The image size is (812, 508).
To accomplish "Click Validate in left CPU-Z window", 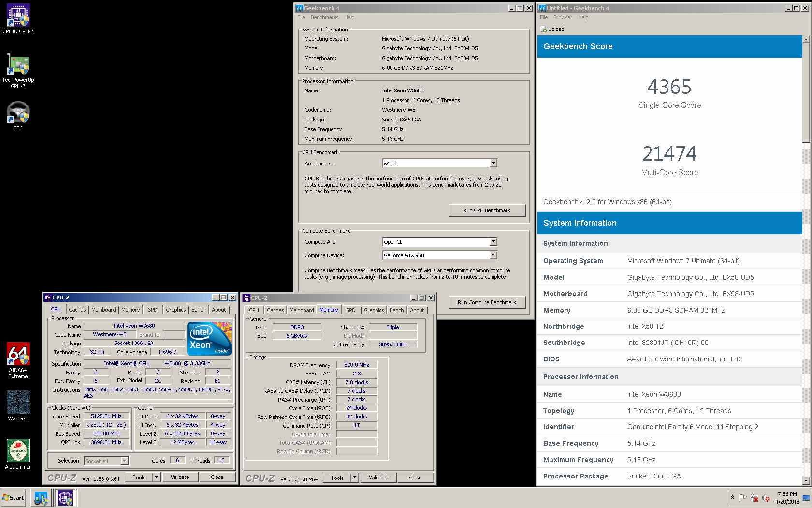I will tap(180, 477).
